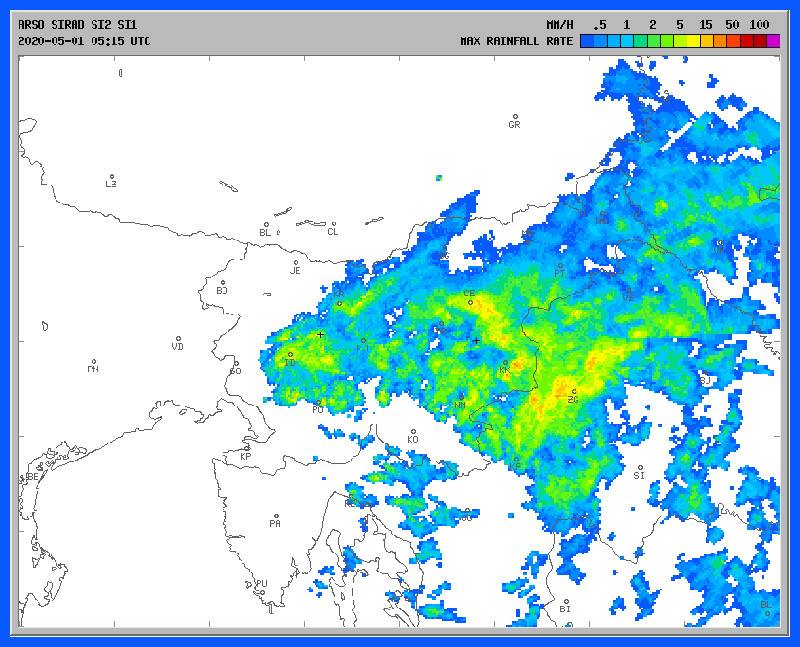Click the SI location marker
The width and height of the screenshot is (800, 647).
(640, 467)
